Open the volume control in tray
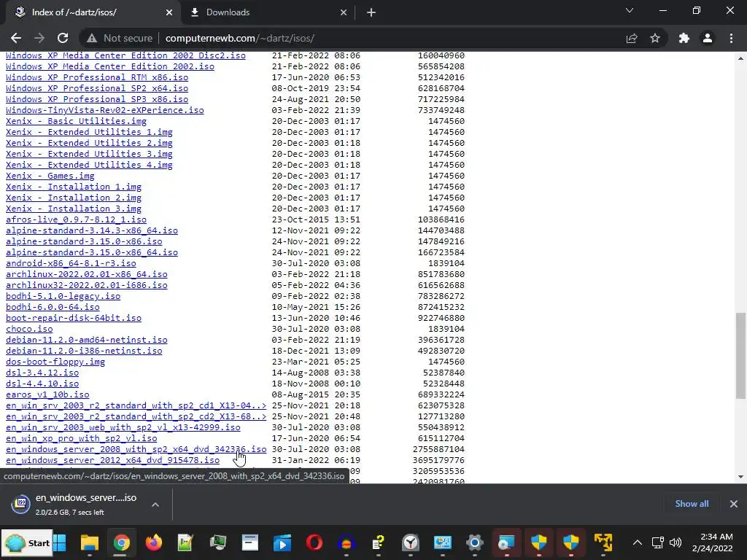This screenshot has height=560, width=747. pyautogui.click(x=676, y=542)
